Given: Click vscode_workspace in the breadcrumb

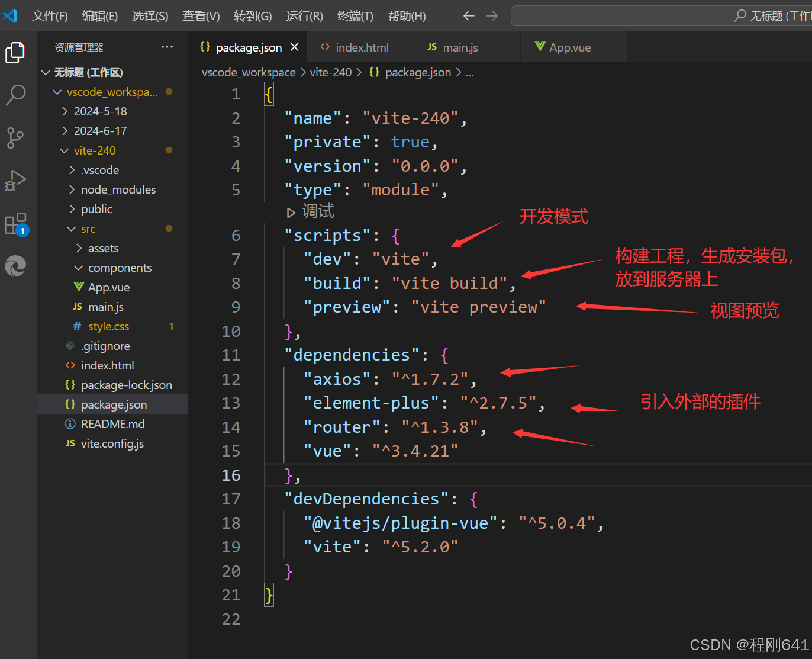Looking at the screenshot, I should (249, 72).
